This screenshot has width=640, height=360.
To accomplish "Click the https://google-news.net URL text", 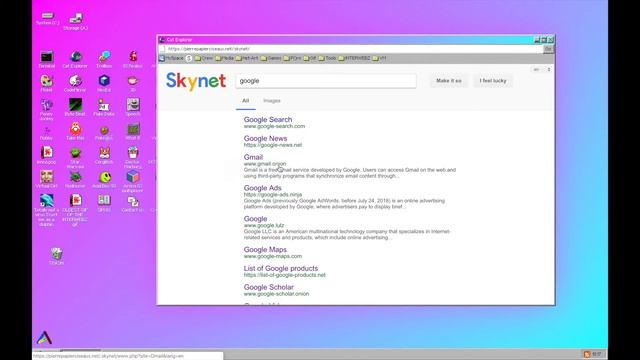I will click(273, 145).
